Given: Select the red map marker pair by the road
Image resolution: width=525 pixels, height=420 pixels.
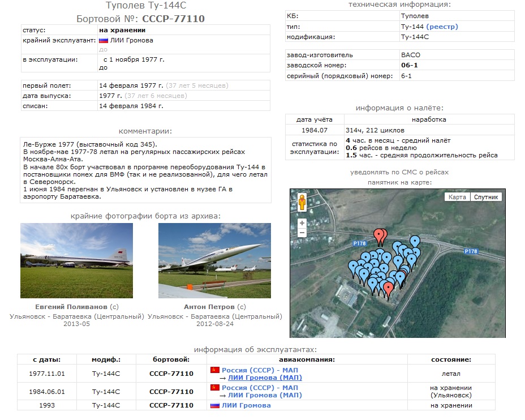Looking at the screenshot, I should pos(380,234).
